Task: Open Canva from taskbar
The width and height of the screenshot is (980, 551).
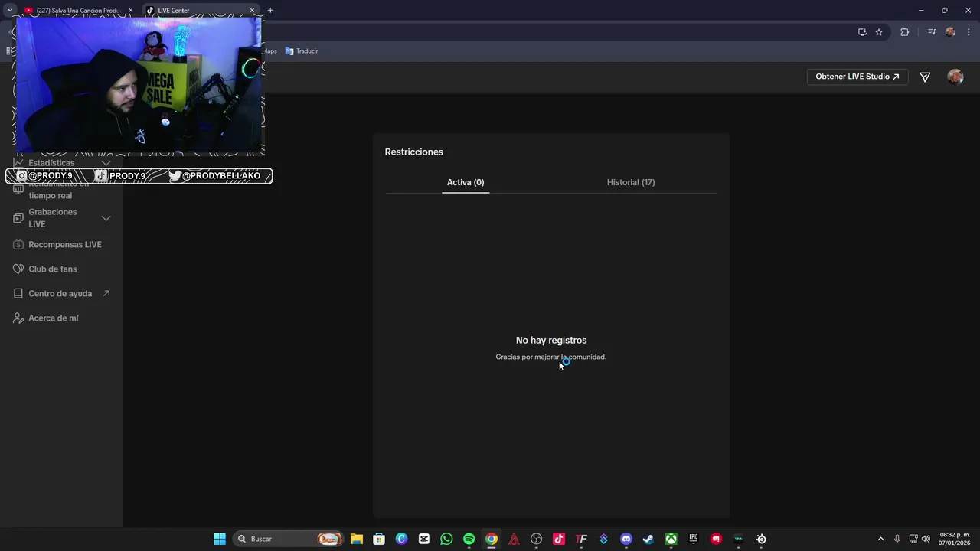Action: coord(402,539)
